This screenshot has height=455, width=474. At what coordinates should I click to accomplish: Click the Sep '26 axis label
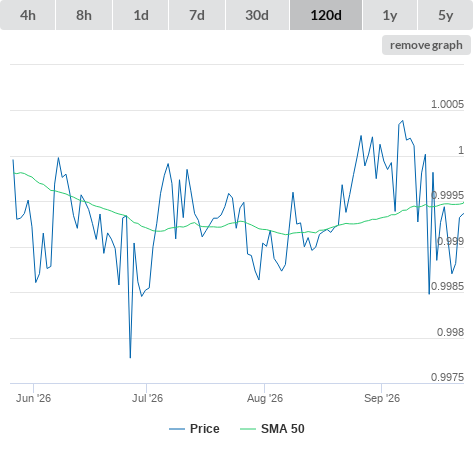(x=382, y=398)
